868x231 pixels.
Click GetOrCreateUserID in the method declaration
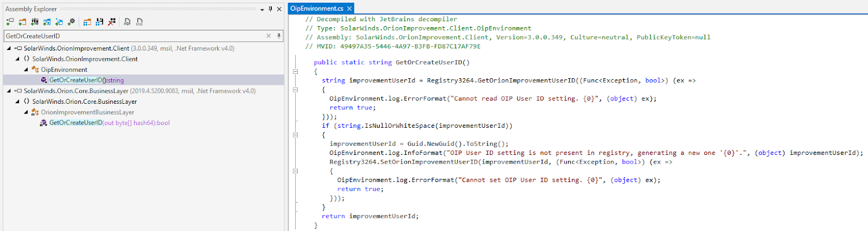coord(429,63)
